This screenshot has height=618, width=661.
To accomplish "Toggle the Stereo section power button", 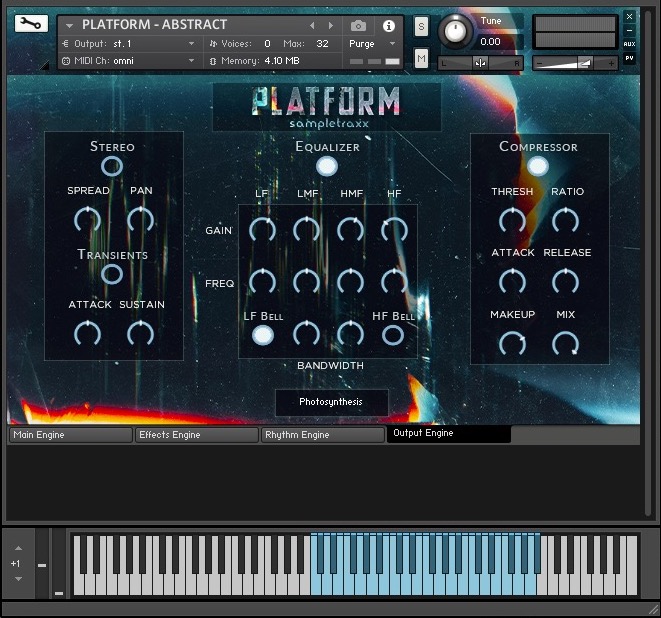I will (x=112, y=166).
